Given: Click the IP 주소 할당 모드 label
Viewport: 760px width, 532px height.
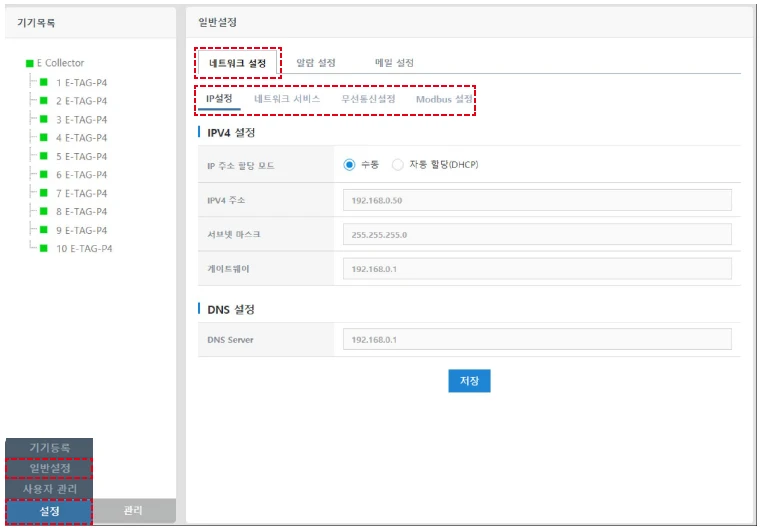Looking at the screenshot, I should tap(240, 166).
